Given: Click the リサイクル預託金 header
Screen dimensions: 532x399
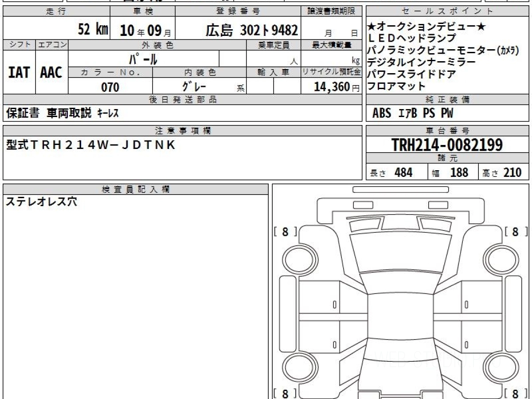Looking at the screenshot, I should tap(332, 72).
